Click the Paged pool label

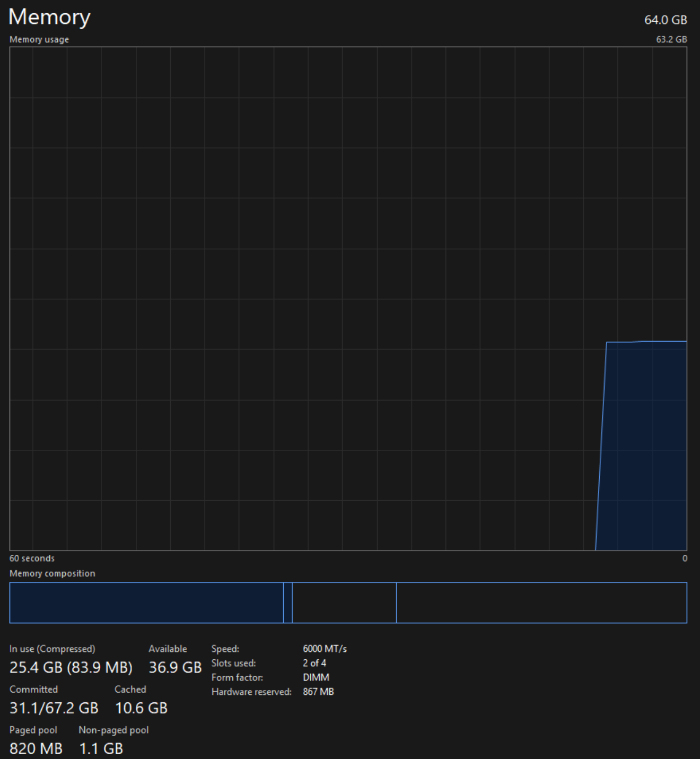33,730
